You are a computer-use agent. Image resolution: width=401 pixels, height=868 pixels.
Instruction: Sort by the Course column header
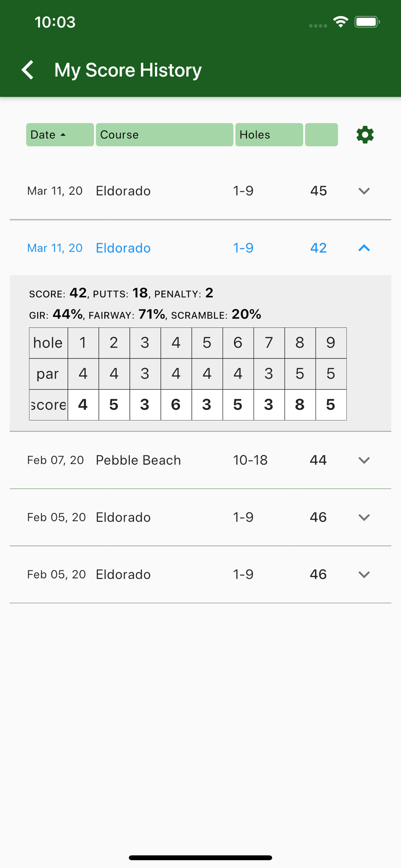tap(164, 135)
